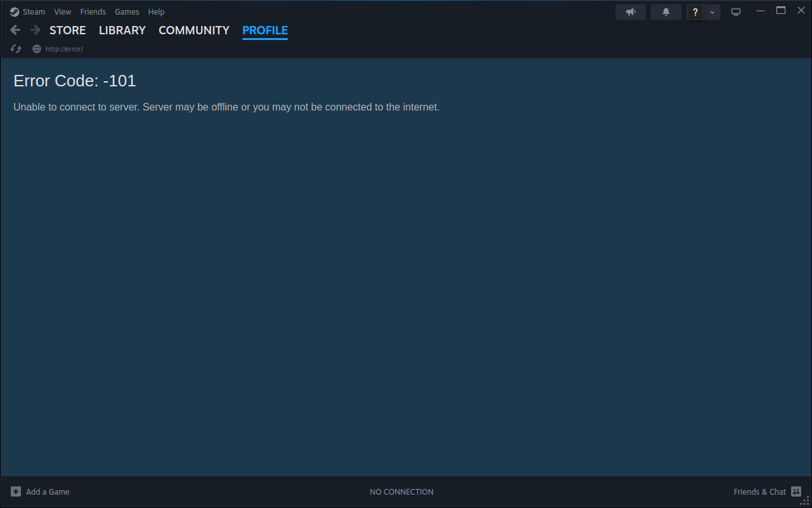Open the Friends menu
This screenshot has width=812, height=508.
[x=93, y=11]
